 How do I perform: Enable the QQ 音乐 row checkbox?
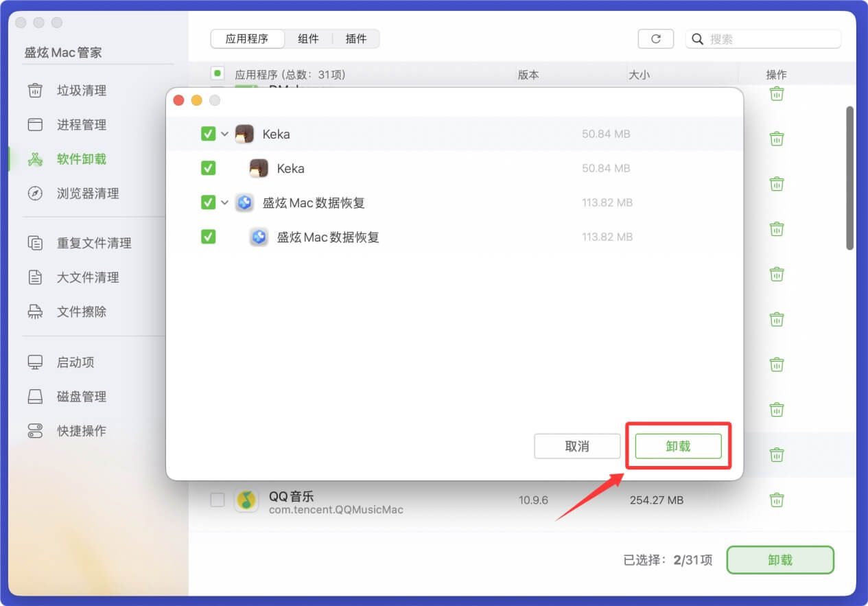point(218,500)
